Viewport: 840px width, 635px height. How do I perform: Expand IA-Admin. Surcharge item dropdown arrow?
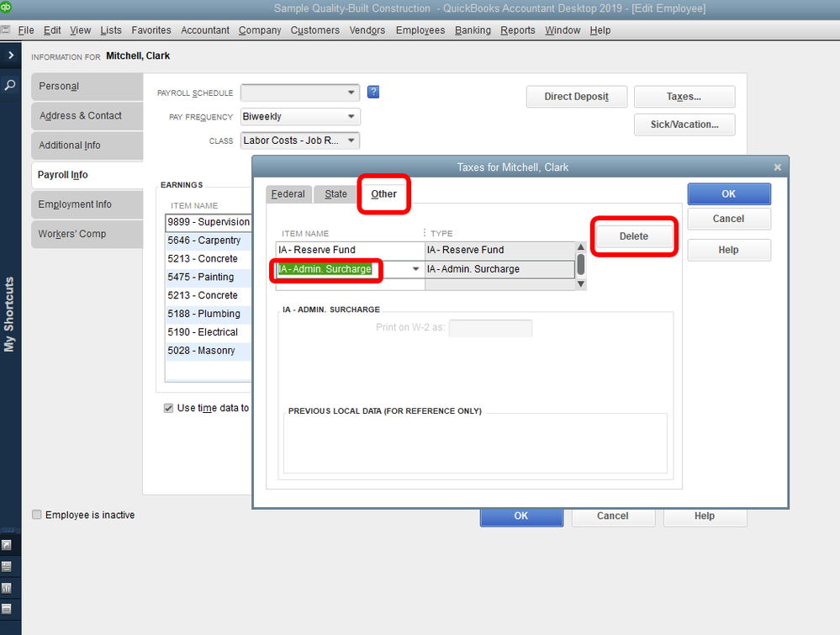tap(415, 269)
